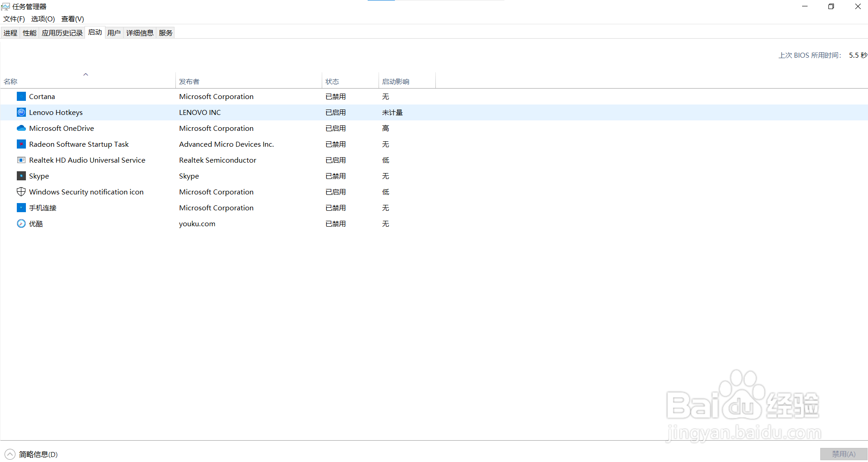Click the 未计量 startup impact cell
Viewport: 868px width, 462px height.
pos(392,112)
